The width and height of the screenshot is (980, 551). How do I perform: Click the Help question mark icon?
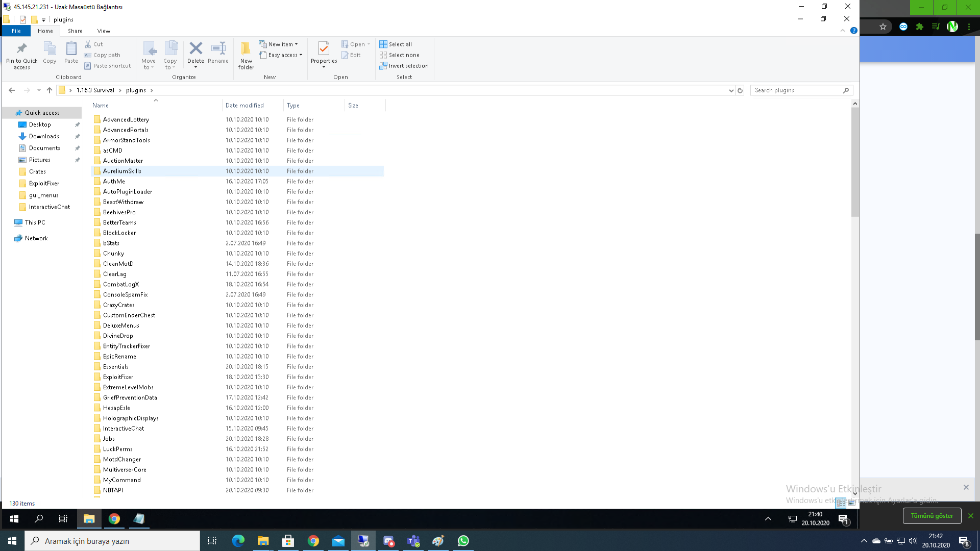[x=853, y=31]
